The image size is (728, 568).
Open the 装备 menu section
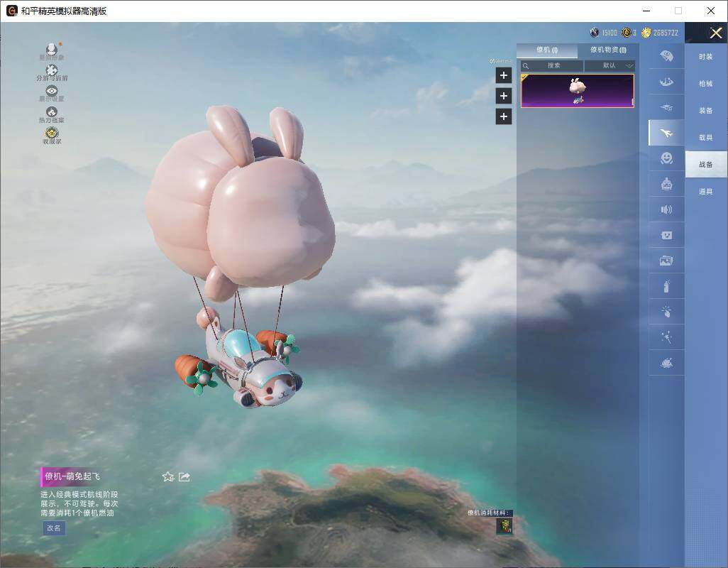pyautogui.click(x=706, y=111)
